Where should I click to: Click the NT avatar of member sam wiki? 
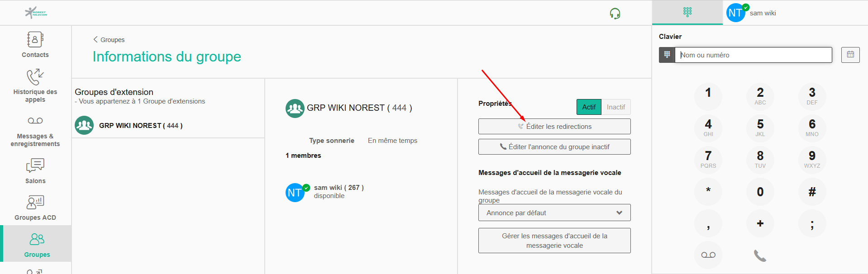[295, 193]
